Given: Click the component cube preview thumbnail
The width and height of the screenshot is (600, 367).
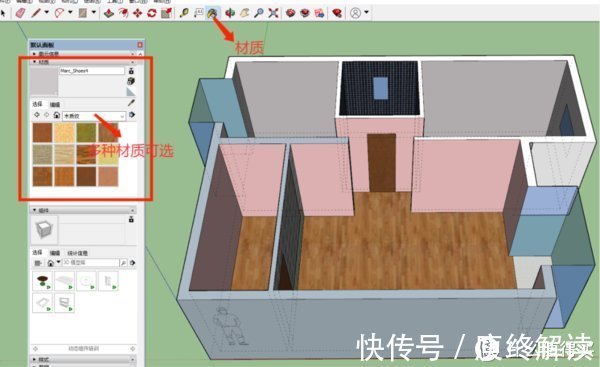Looking at the screenshot, I should 44,230.
